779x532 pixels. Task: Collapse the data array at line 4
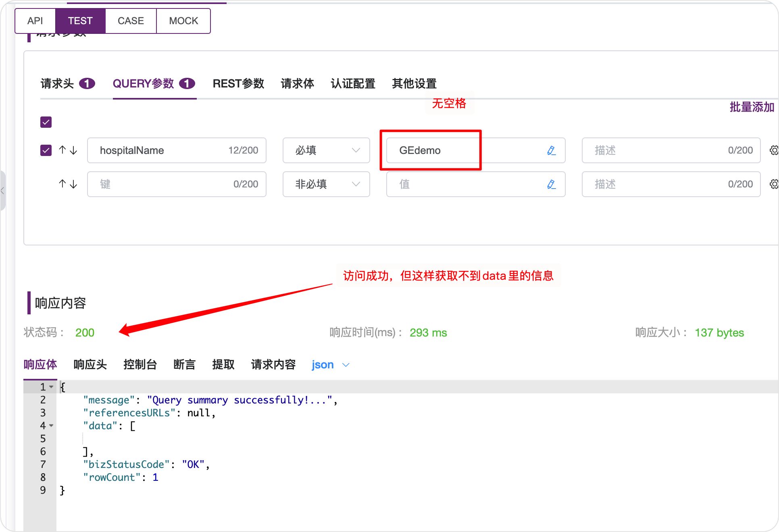51,426
